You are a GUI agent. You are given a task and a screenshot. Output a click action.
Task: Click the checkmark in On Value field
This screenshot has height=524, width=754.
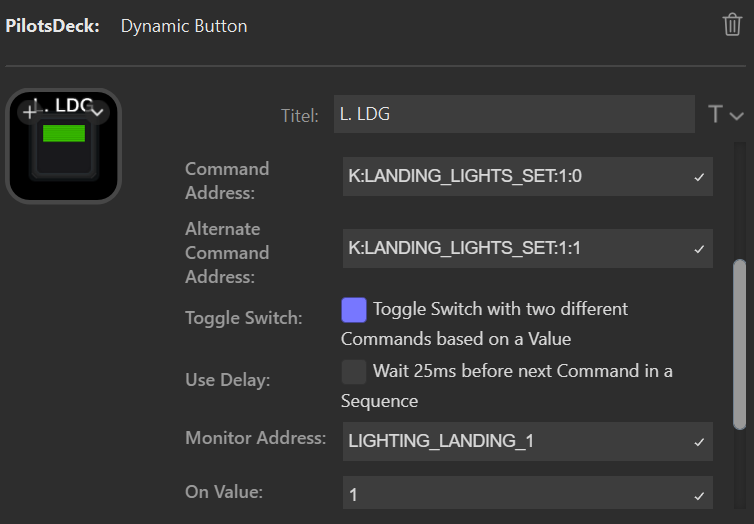699,495
